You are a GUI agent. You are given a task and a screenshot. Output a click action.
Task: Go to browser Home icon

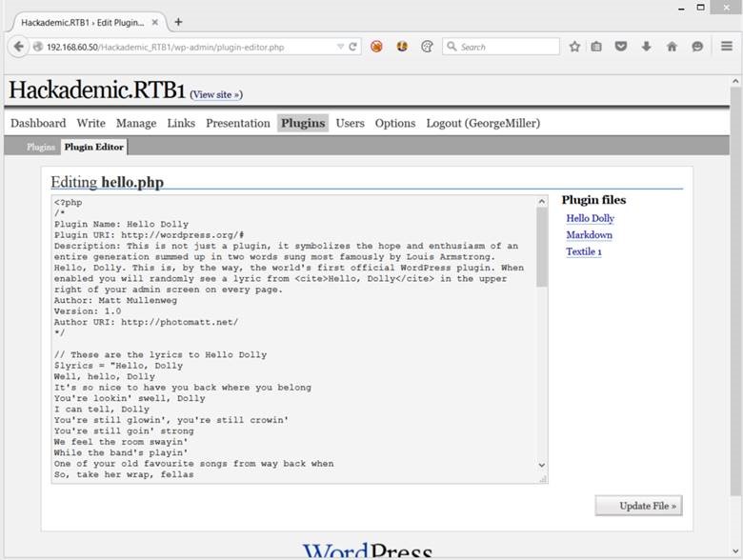pos(672,47)
